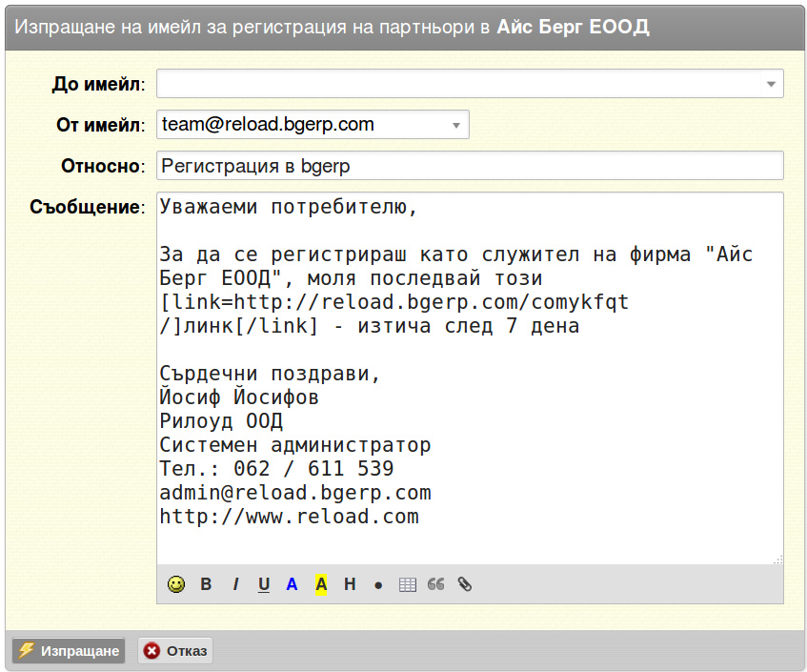Insert a table into the message
Screen dimensions: 807x672
pos(407,585)
